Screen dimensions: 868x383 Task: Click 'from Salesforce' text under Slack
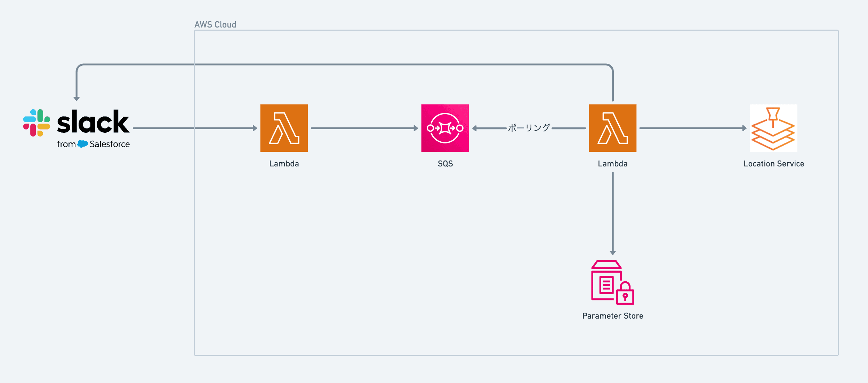pyautogui.click(x=93, y=144)
